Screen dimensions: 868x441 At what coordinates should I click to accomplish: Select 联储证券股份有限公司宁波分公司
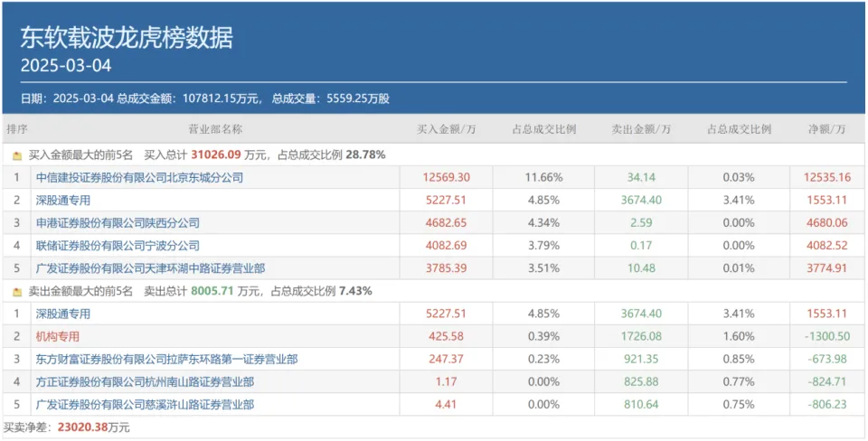coord(118,246)
